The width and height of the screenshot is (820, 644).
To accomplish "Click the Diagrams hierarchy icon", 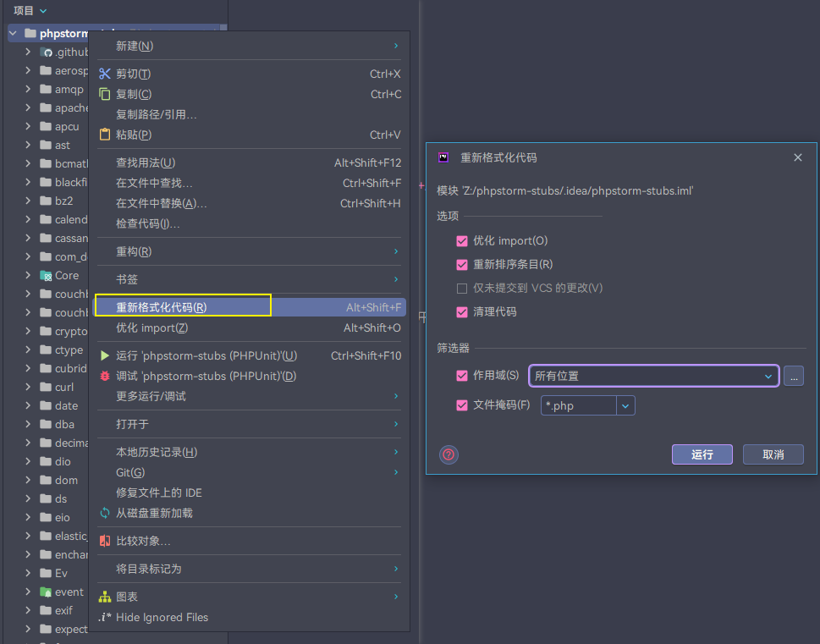I will coord(105,597).
